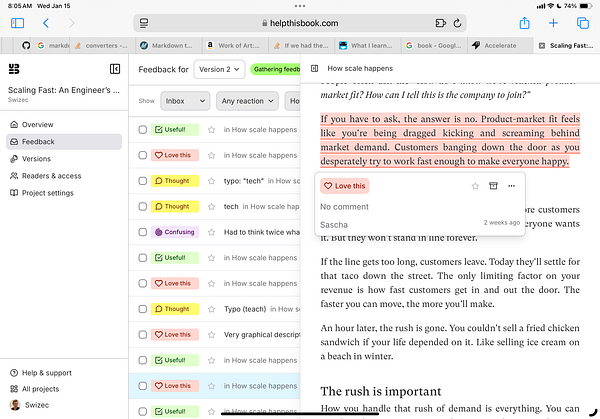Open the GitHub pinned tab
Screen dimensions: 600x419
pyautogui.click(x=26, y=46)
